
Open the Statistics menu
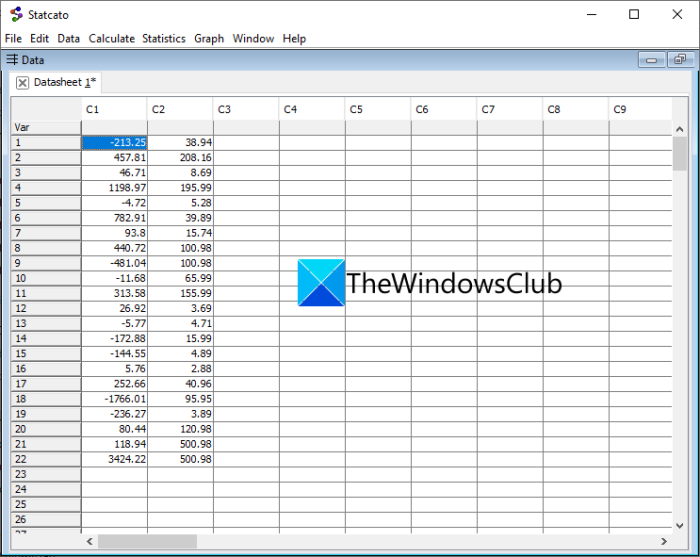click(163, 39)
